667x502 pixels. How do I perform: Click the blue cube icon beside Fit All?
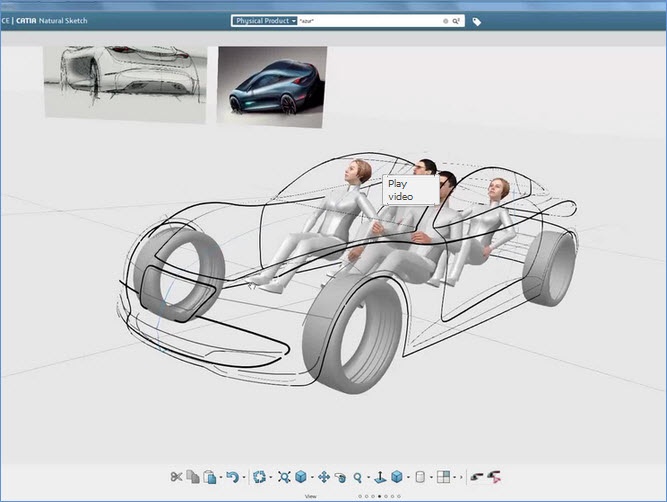click(x=301, y=477)
